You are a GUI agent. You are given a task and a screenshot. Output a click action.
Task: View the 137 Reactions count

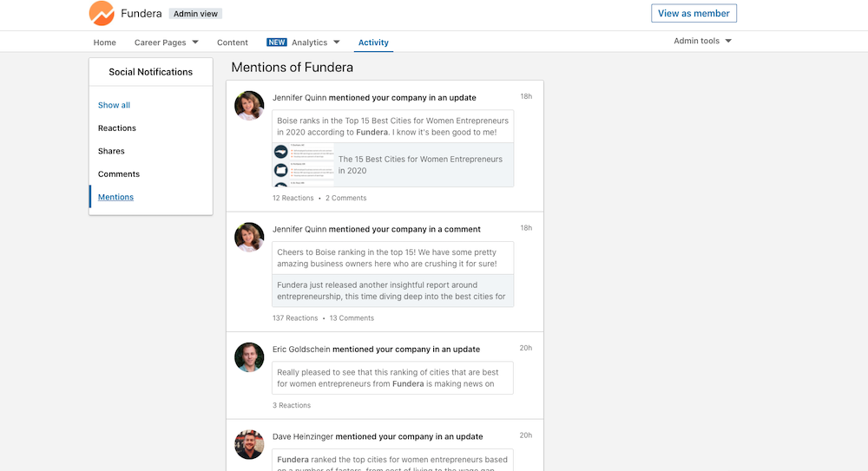tap(295, 318)
